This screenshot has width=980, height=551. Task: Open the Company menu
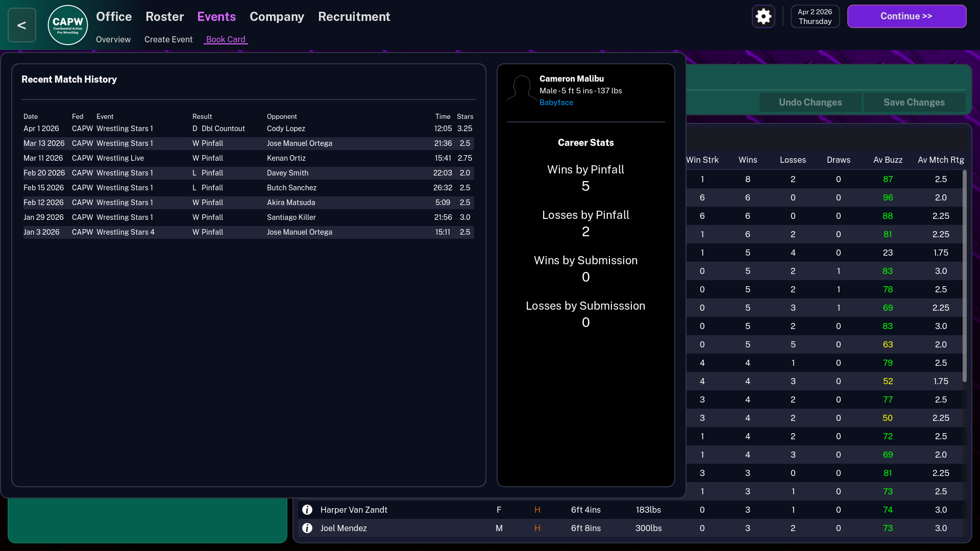tap(277, 16)
